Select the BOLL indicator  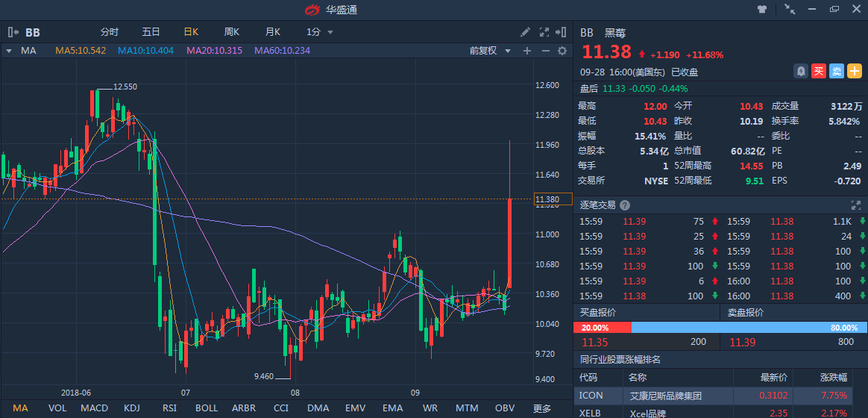(x=207, y=408)
